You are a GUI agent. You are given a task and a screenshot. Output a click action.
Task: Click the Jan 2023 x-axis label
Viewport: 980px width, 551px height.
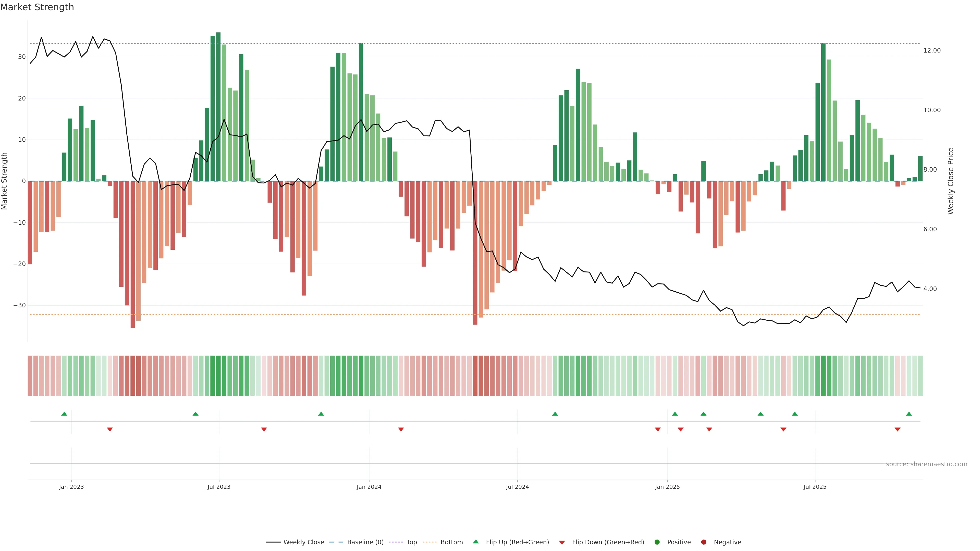coord(71,487)
